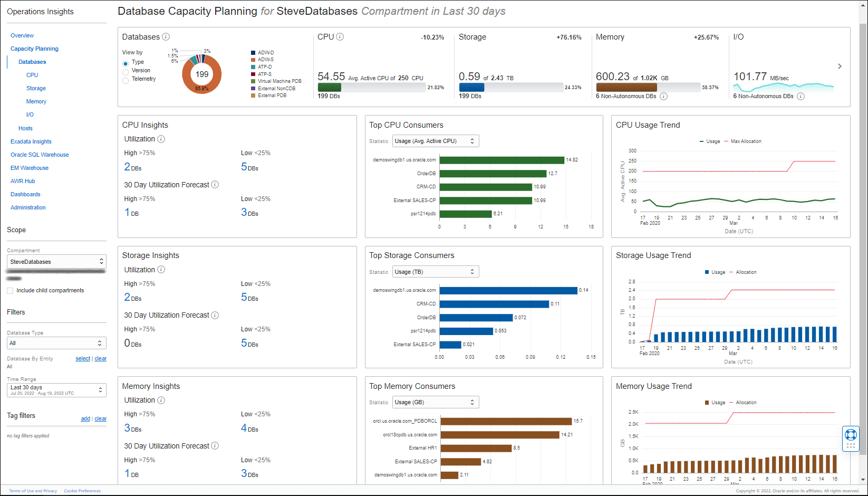Open the Database Type dropdown
The height and width of the screenshot is (496, 868).
pos(56,343)
